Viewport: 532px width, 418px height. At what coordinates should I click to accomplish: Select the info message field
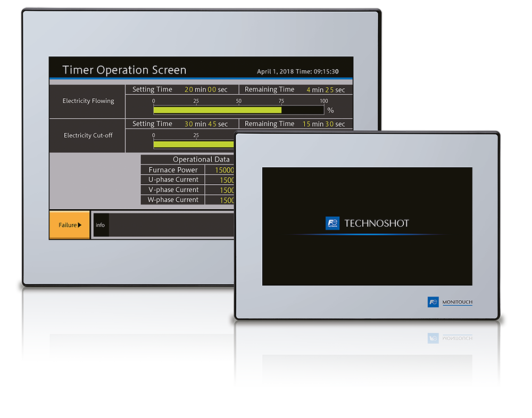coord(163,225)
